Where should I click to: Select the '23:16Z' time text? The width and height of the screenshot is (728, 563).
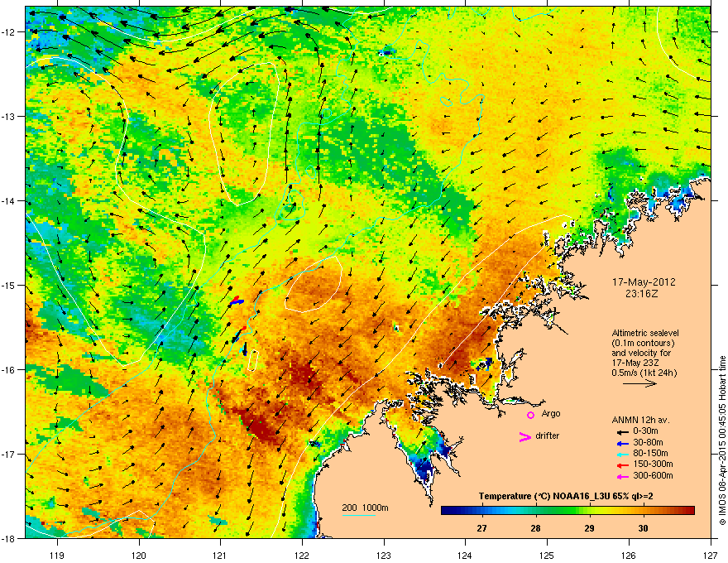point(644,294)
